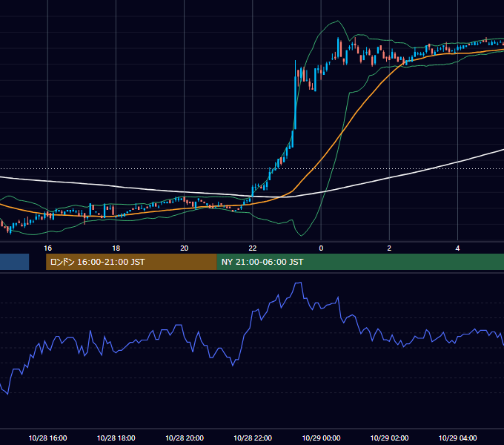Click the 16 label on upper time axis
This screenshot has width=504, height=445.
47,248
